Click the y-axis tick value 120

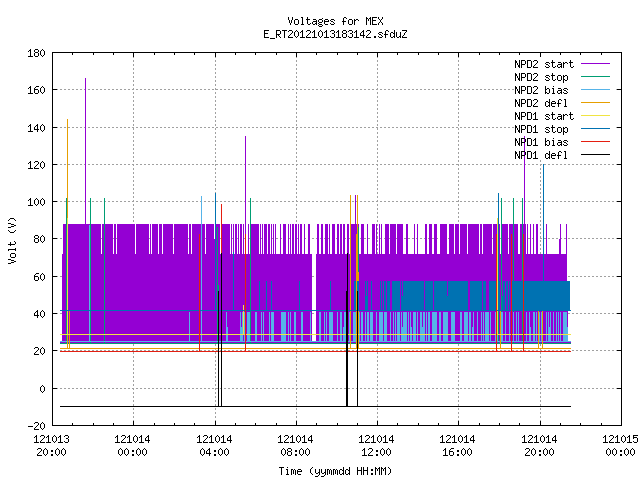(36, 165)
